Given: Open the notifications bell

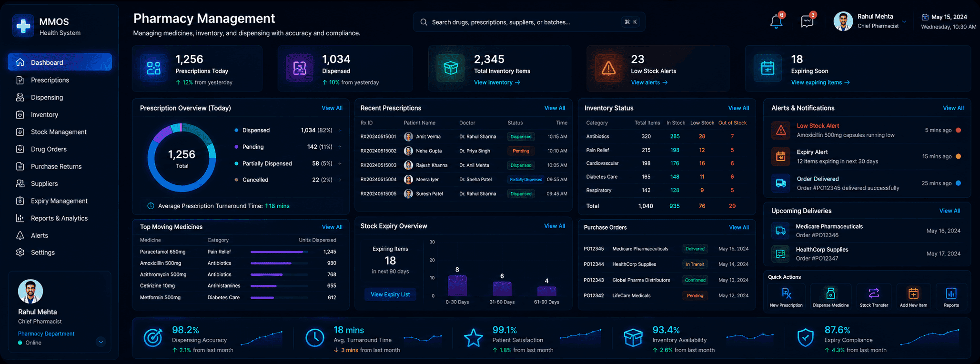Looking at the screenshot, I should (x=776, y=21).
